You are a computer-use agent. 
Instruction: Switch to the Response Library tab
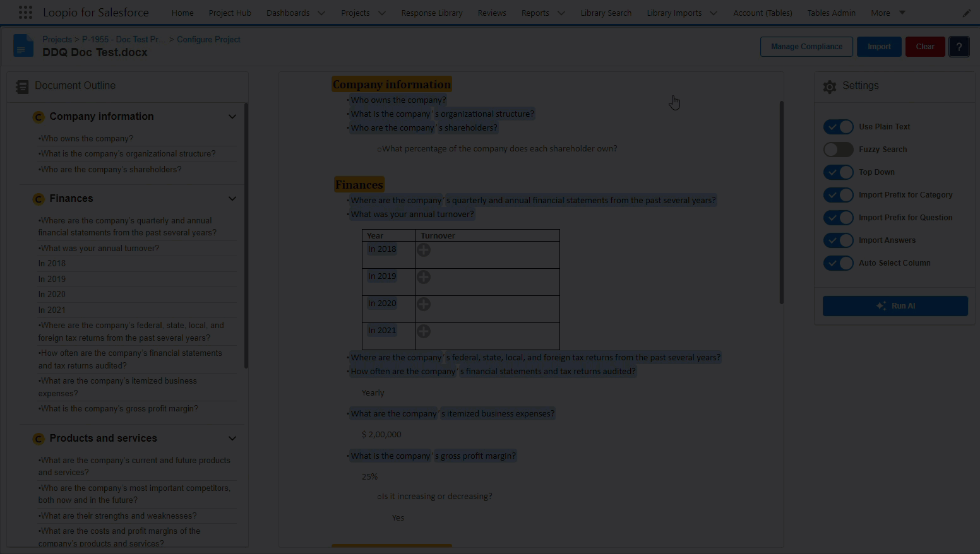pos(432,13)
